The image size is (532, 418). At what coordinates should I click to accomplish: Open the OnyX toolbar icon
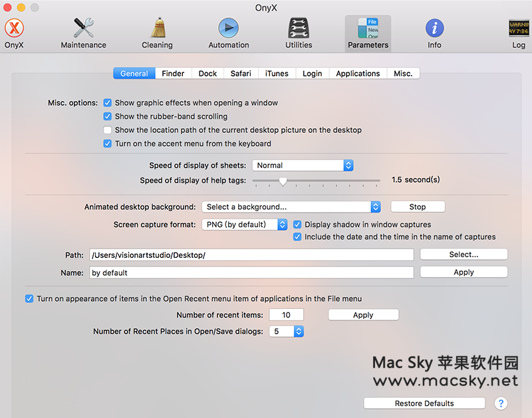tap(14, 29)
